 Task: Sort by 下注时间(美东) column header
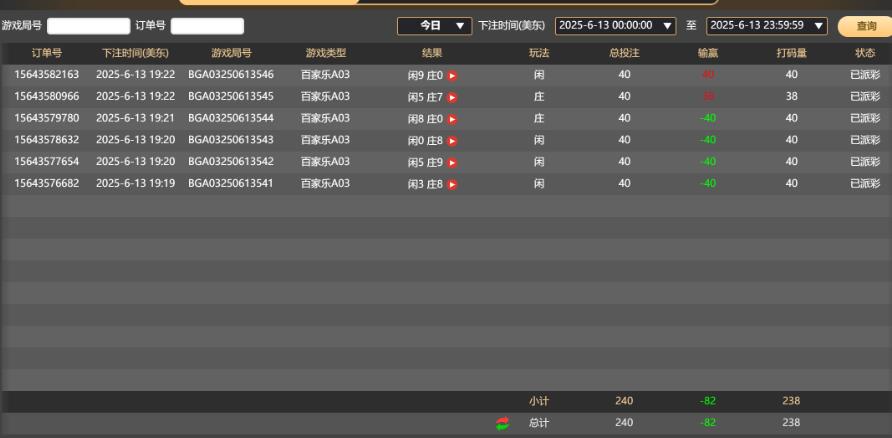coord(135,52)
